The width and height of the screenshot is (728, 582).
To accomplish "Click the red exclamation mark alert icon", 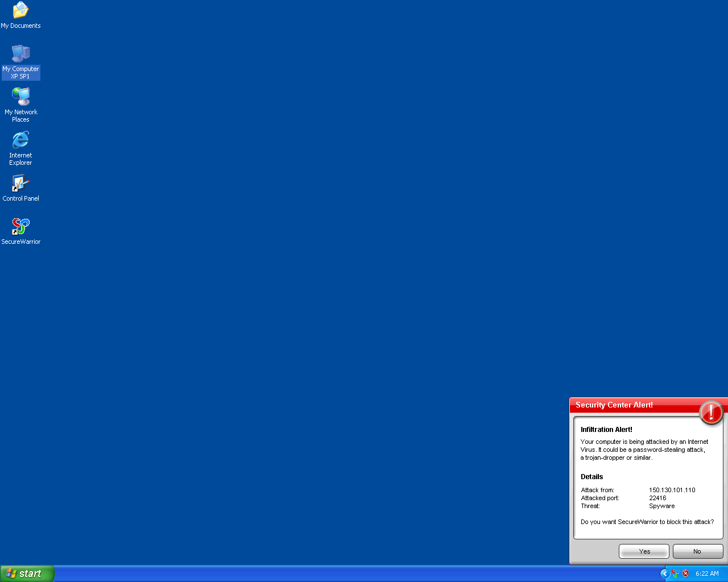I will [711, 413].
